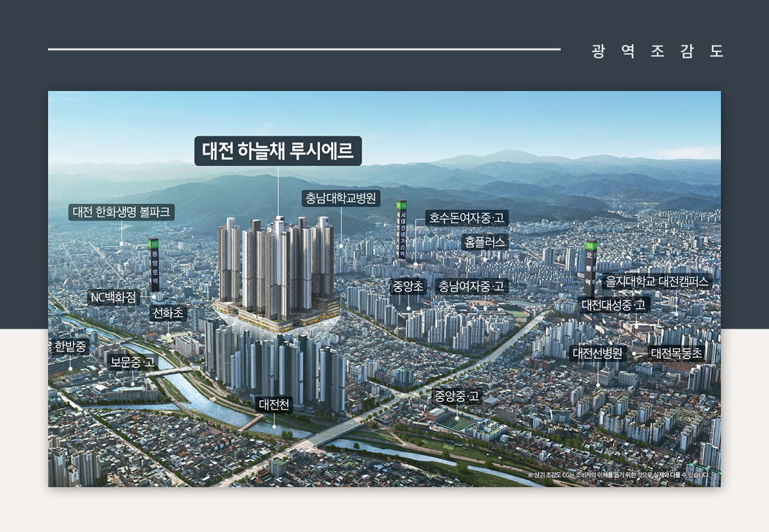Image resolution: width=769 pixels, height=532 pixels.
Task: Select the NC백화점 location tag
Action: 113,297
